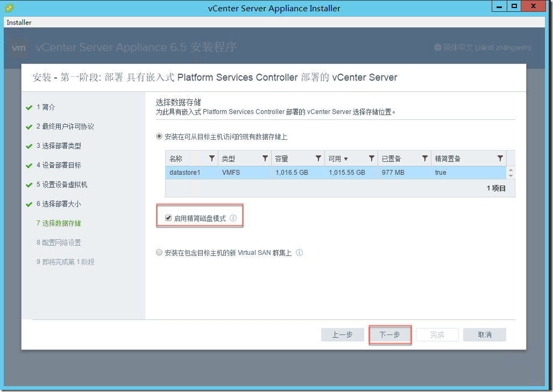Go to step 2 最终用户许可协议
553x392 pixels.
point(65,126)
